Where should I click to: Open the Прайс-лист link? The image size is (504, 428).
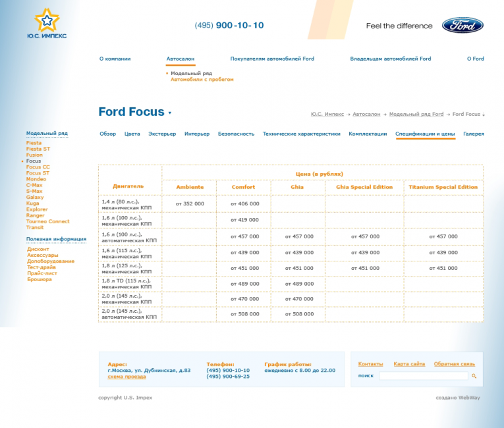[42, 273]
